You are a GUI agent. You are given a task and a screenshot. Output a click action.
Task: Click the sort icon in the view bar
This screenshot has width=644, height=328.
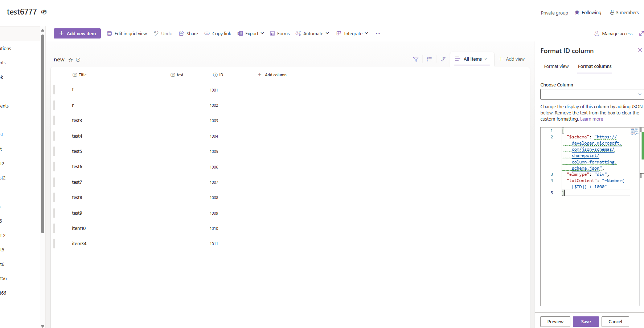click(x=443, y=59)
